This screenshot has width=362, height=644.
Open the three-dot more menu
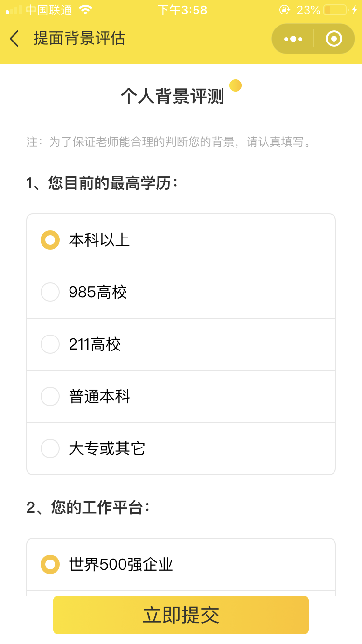(293, 39)
